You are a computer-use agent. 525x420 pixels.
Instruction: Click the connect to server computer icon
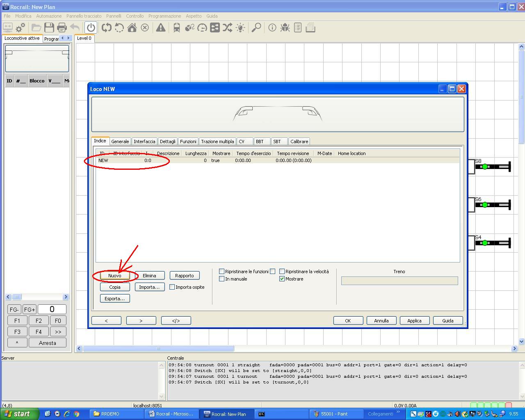point(8,27)
